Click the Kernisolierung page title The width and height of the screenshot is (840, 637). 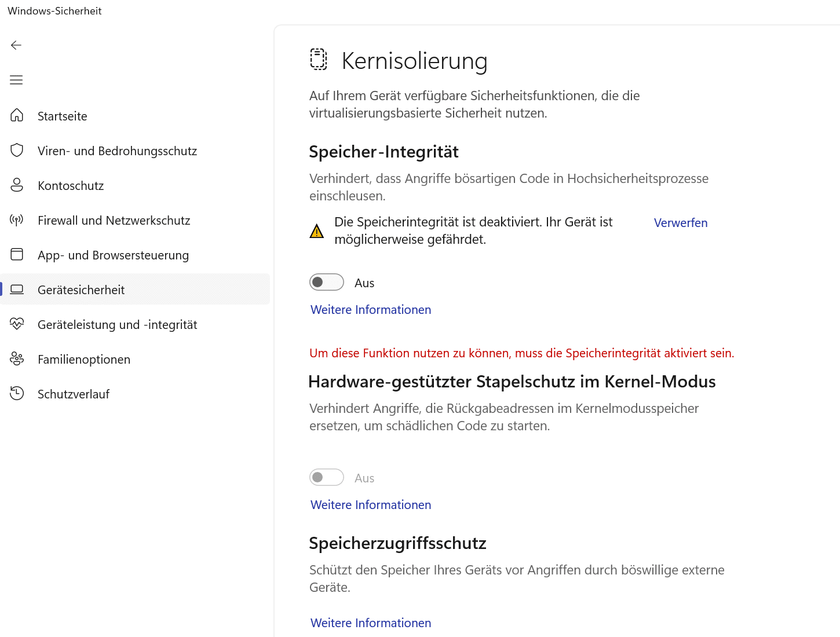[414, 61]
